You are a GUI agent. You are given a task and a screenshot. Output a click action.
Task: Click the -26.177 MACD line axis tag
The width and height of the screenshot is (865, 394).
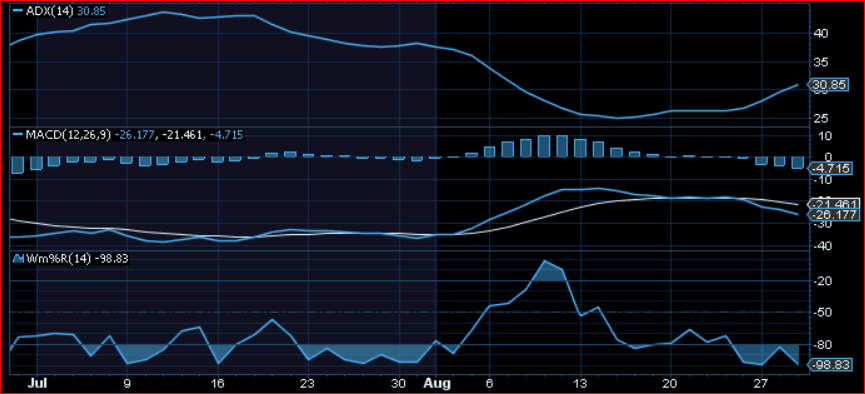[832, 215]
